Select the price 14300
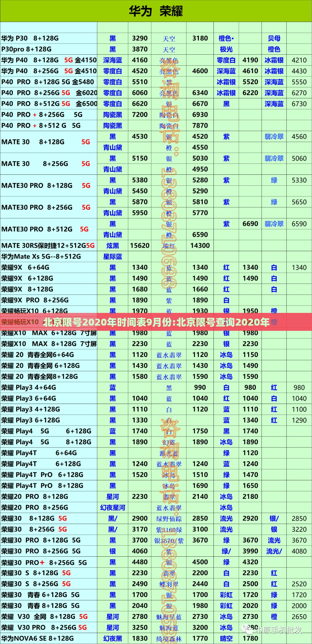 click(x=200, y=246)
